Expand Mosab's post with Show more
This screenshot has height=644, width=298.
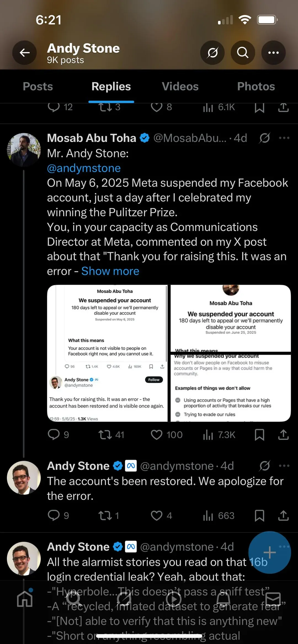click(110, 271)
